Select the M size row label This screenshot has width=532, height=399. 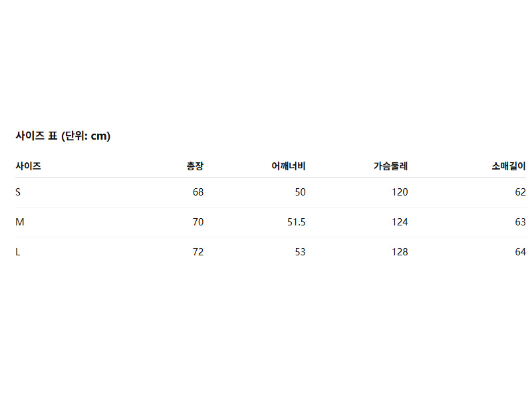[x=20, y=222]
